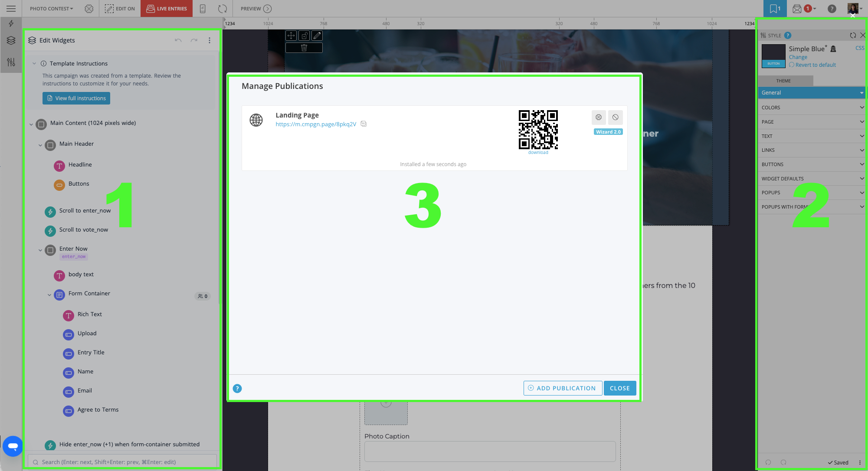Open the style sliders sidebar icon
The image size is (868, 471).
pyautogui.click(x=11, y=62)
